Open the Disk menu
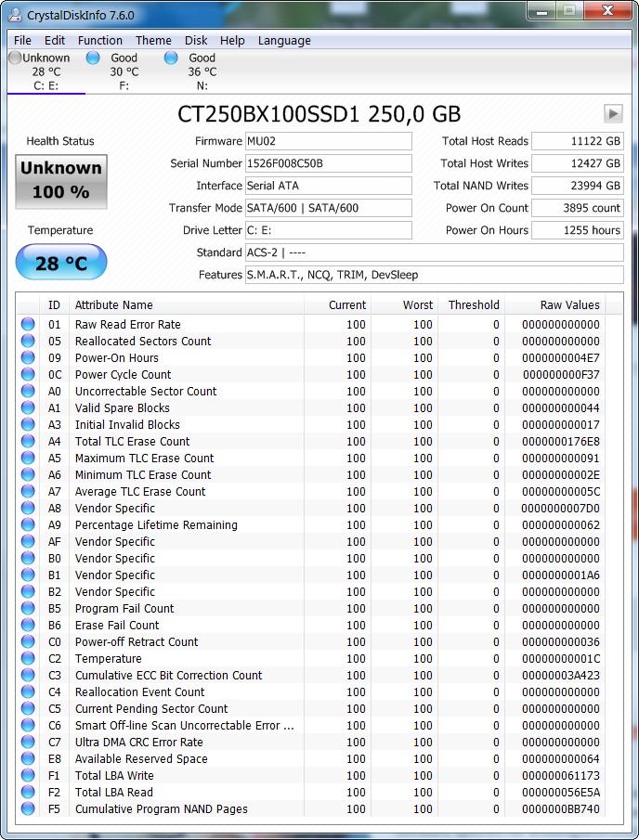Screen dimensions: 639x840 coord(196,41)
